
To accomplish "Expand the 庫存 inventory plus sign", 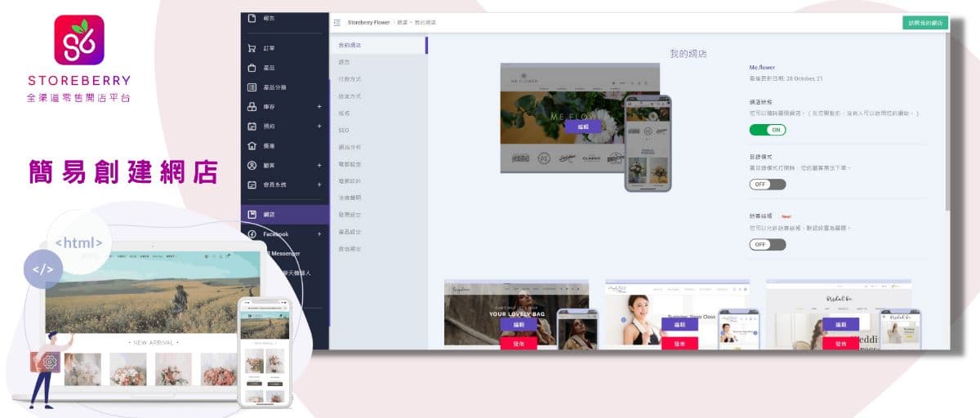I will pyautogui.click(x=319, y=107).
